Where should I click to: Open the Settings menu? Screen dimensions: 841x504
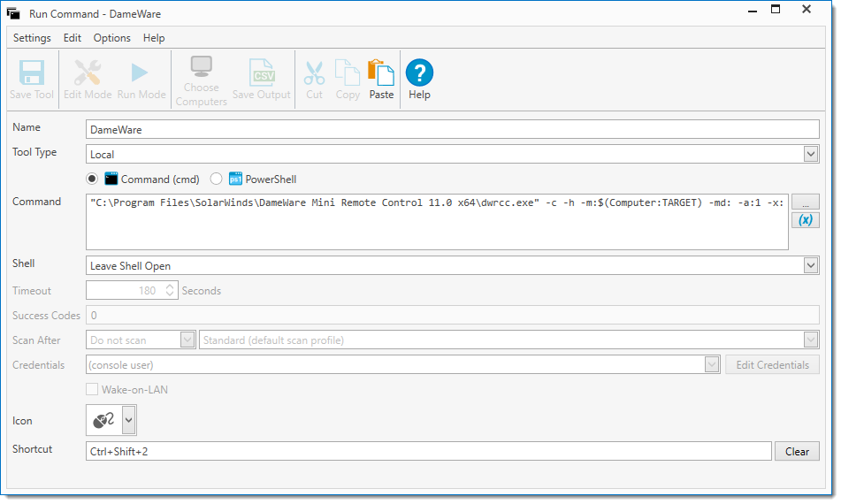pos(32,37)
